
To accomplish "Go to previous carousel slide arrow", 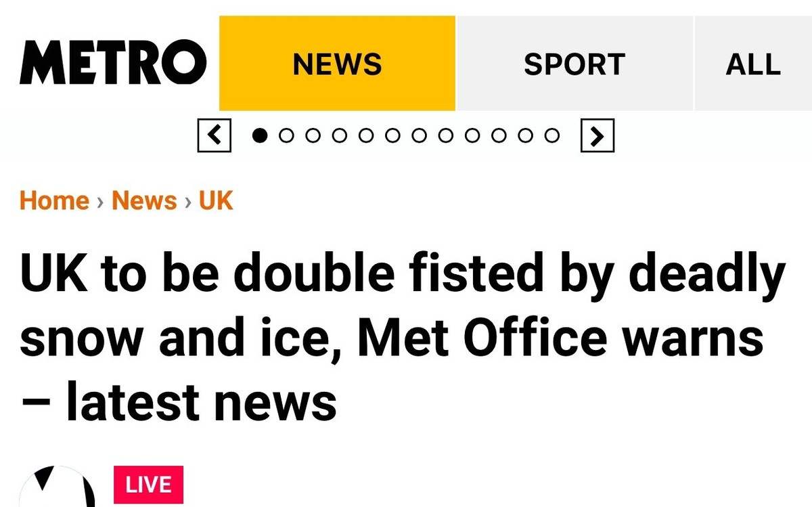I will click(215, 135).
